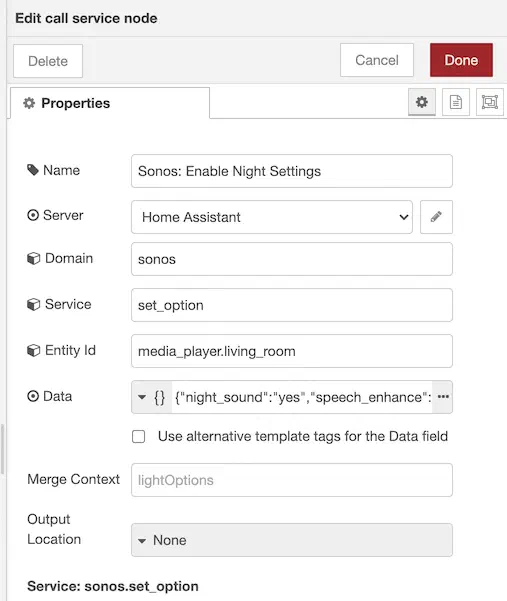Open node properties gear icon tab
This screenshot has width=507, height=601.
click(422, 102)
